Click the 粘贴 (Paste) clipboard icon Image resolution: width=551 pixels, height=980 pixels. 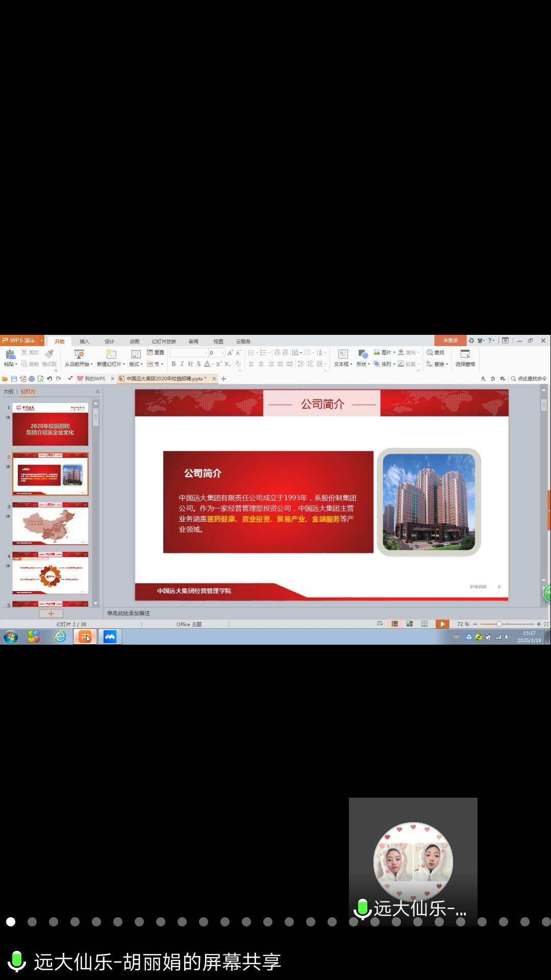[x=10, y=354]
